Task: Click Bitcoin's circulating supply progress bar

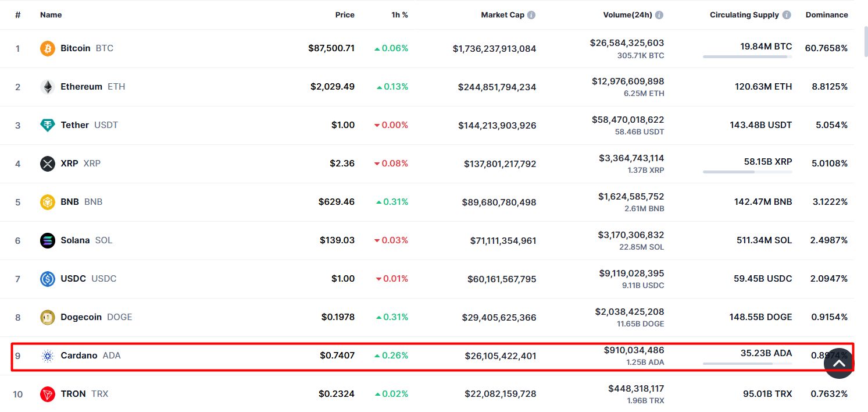Action: (747, 57)
